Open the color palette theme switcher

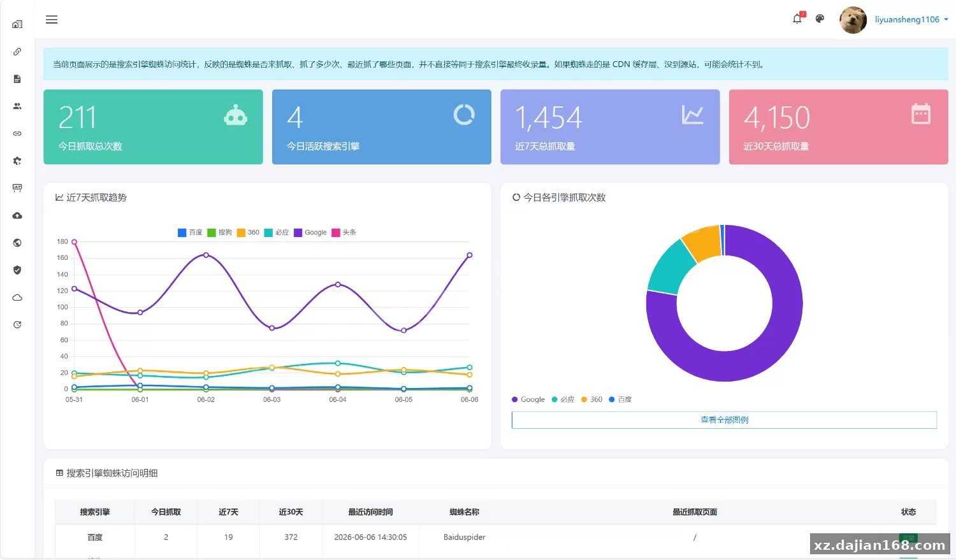click(x=820, y=19)
